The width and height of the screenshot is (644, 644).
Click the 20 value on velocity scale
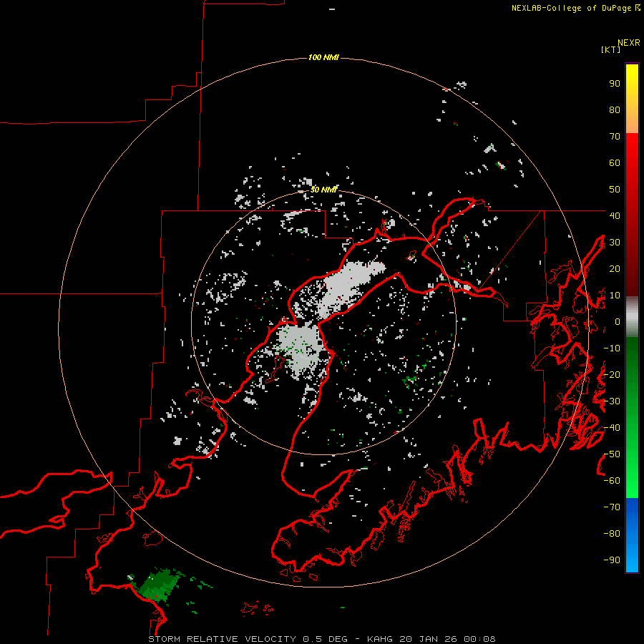coord(615,268)
